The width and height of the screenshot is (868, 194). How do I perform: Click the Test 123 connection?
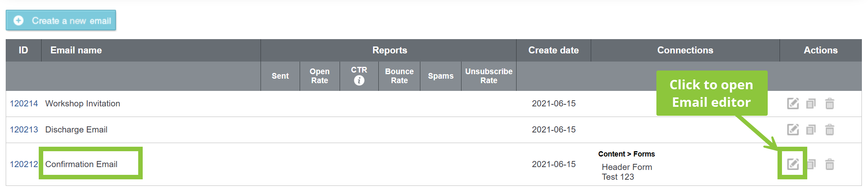[618, 177]
